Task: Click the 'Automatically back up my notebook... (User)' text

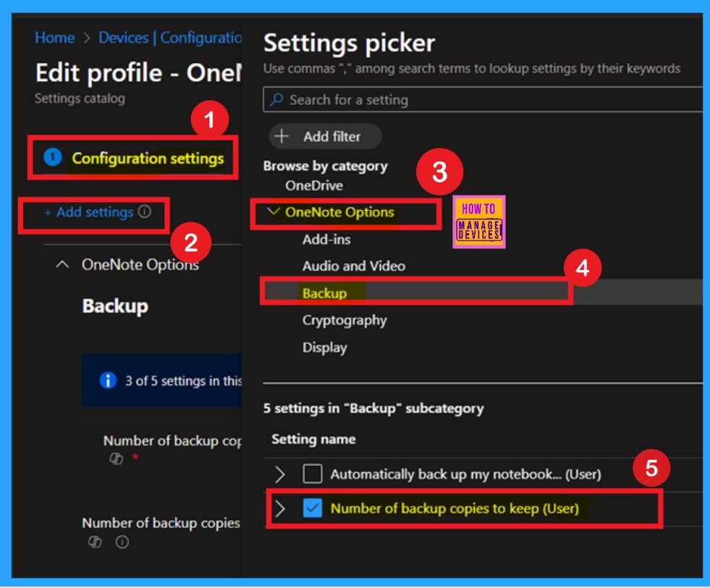Action: click(x=465, y=474)
